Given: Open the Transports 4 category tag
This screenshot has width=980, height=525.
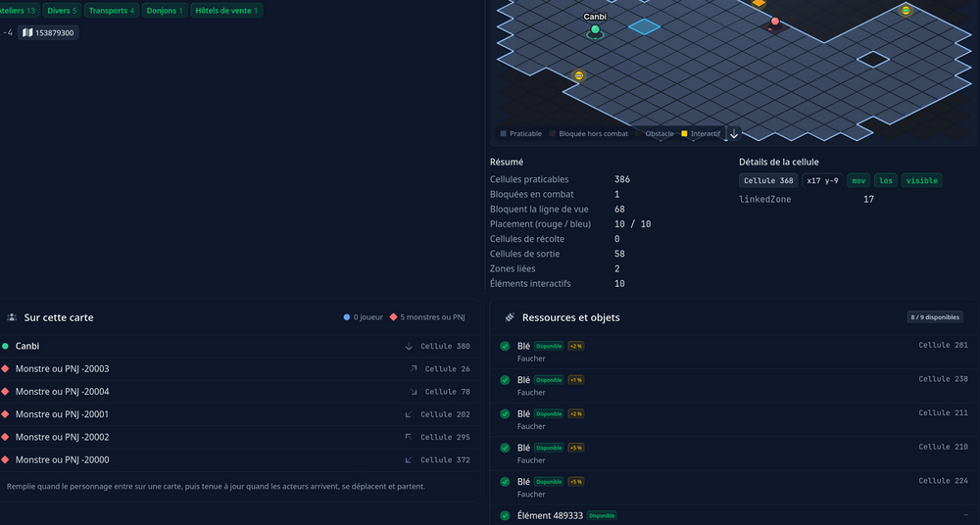Looking at the screenshot, I should pos(112,11).
